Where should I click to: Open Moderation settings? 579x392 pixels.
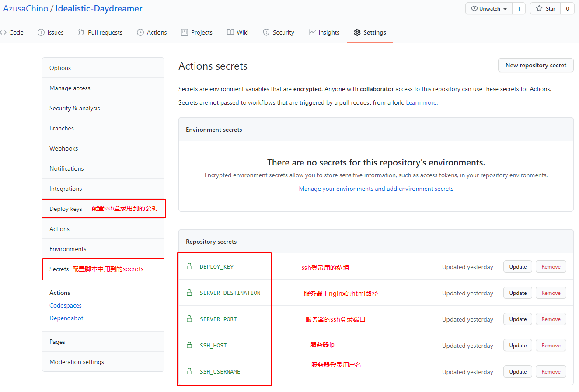pyautogui.click(x=103, y=362)
